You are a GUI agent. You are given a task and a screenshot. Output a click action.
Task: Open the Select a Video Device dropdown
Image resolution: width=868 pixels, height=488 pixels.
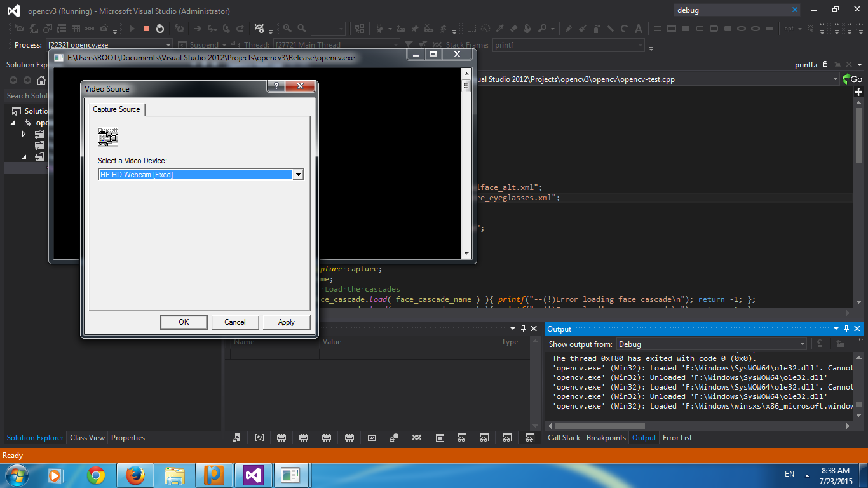[297, 175]
